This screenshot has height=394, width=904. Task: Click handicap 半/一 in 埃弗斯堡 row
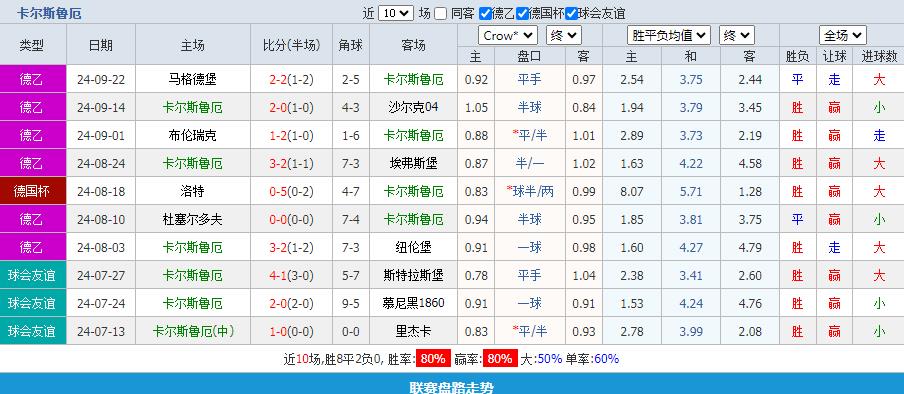click(529, 163)
